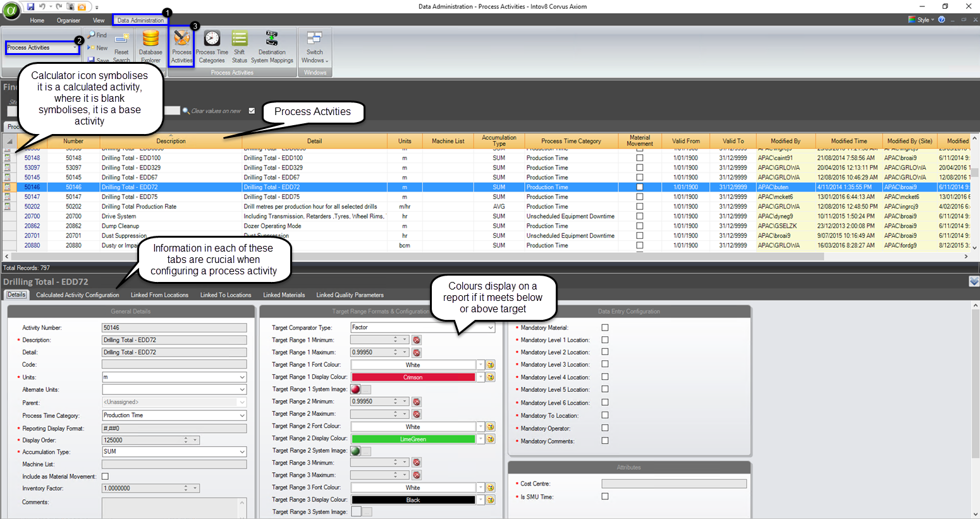Image resolution: width=980 pixels, height=519 pixels.
Task: Switch to the Organiser ribbon tab
Action: click(x=68, y=20)
